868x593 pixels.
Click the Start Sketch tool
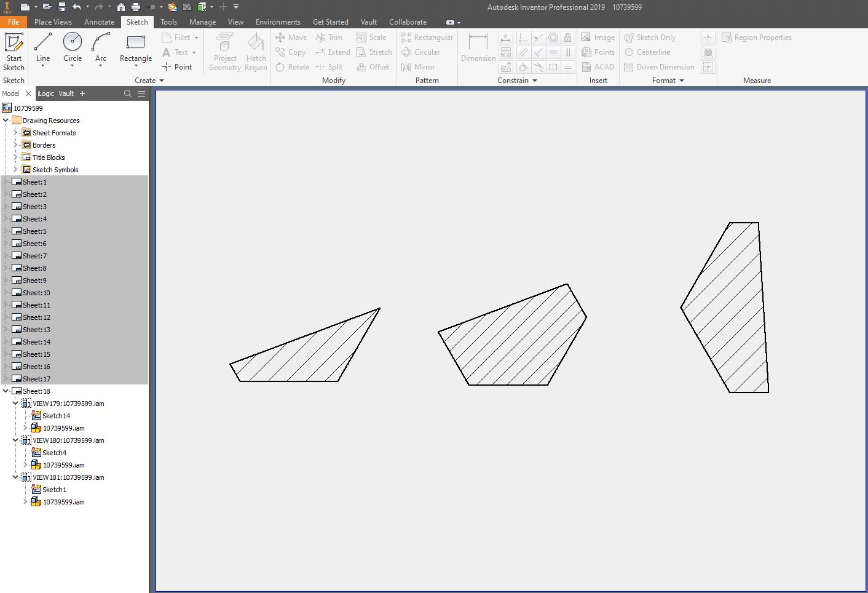pyautogui.click(x=14, y=52)
